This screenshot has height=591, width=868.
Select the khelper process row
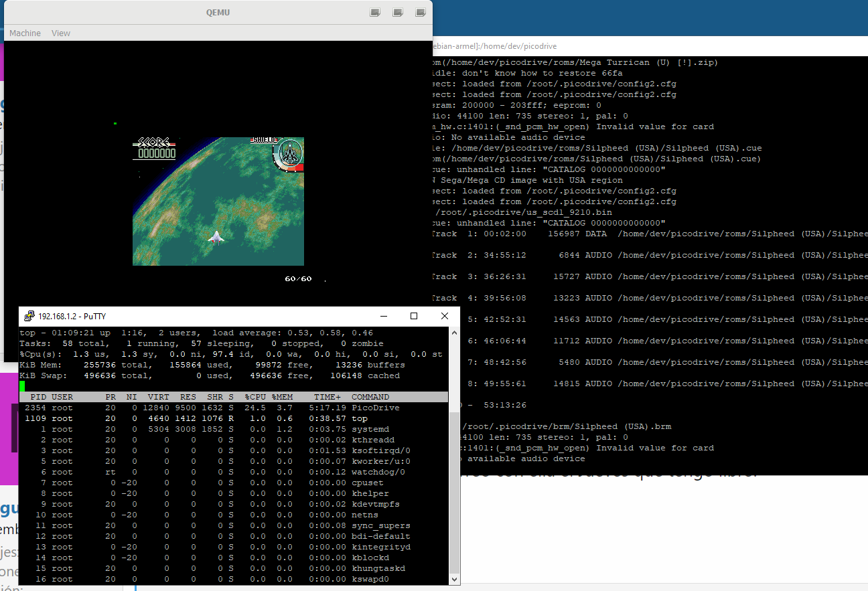click(x=233, y=493)
